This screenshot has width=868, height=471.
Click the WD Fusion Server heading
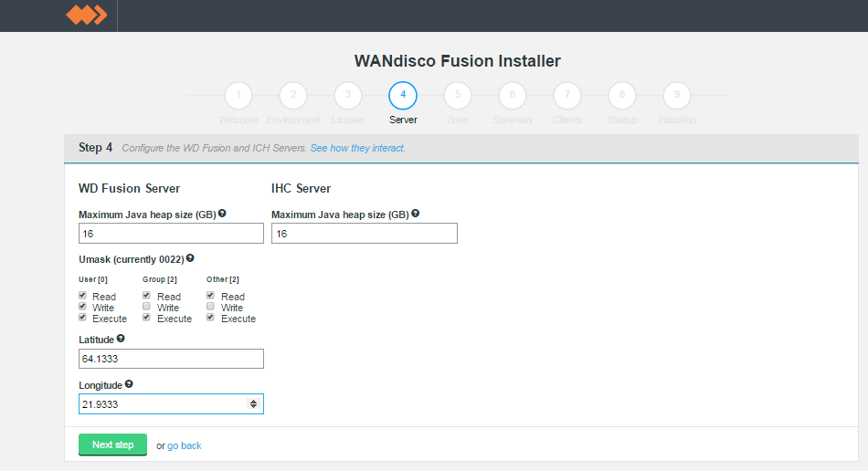(130, 189)
